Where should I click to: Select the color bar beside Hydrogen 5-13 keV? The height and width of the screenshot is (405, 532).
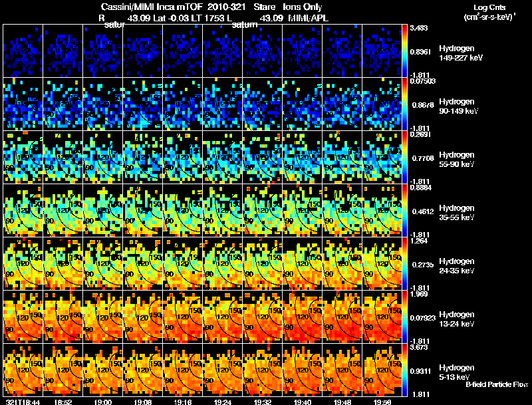[404, 370]
